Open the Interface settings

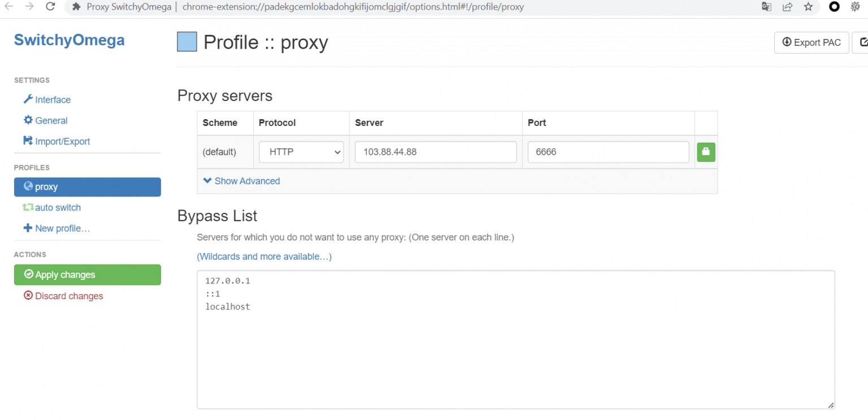click(x=47, y=99)
